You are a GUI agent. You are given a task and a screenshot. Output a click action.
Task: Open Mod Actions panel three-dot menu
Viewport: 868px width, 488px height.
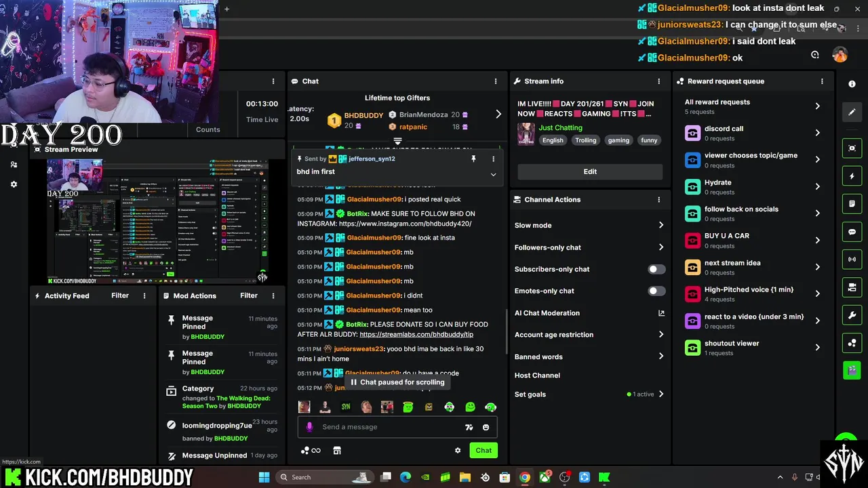pyautogui.click(x=273, y=296)
